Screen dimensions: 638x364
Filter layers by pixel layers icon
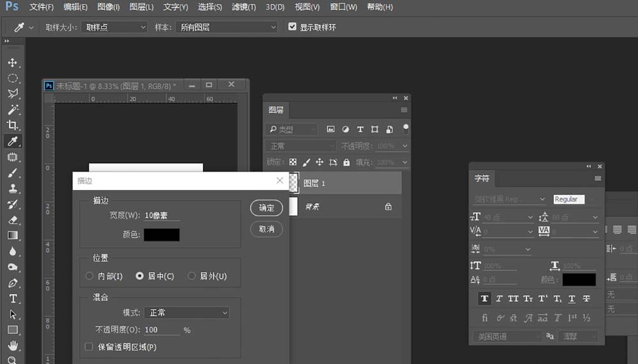[330, 129]
